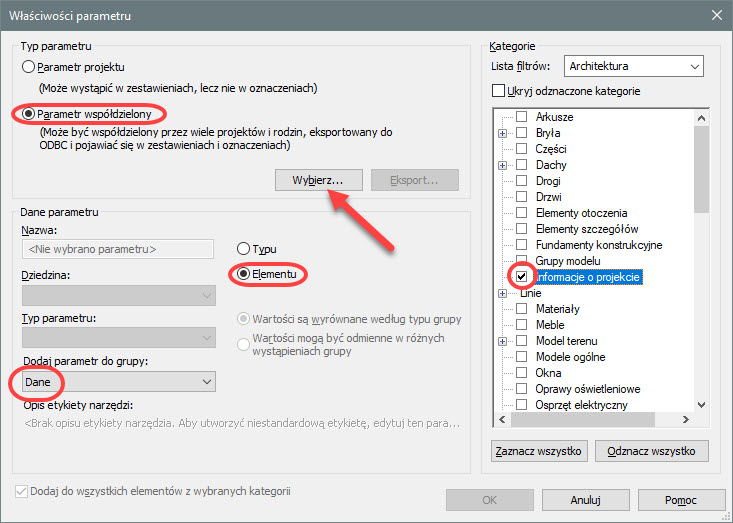Click the Zaznacz wszystko button
This screenshot has width=733, height=523.
click(x=539, y=451)
